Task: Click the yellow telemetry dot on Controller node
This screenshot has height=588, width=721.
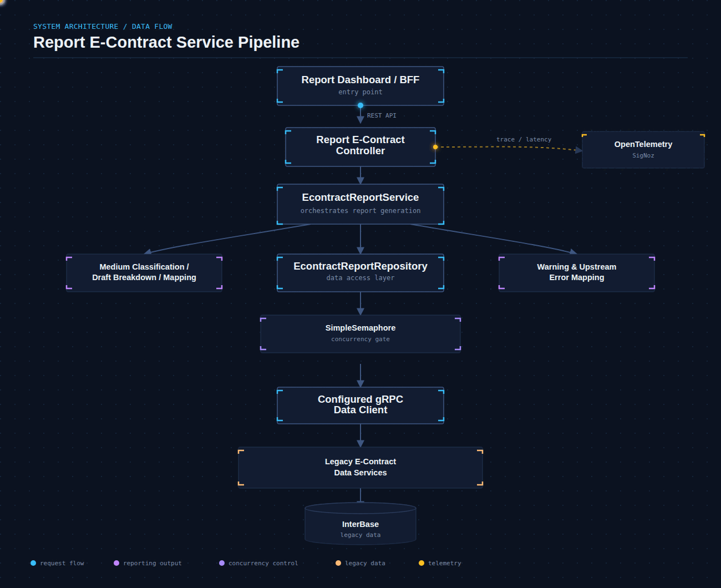Action: 435,147
